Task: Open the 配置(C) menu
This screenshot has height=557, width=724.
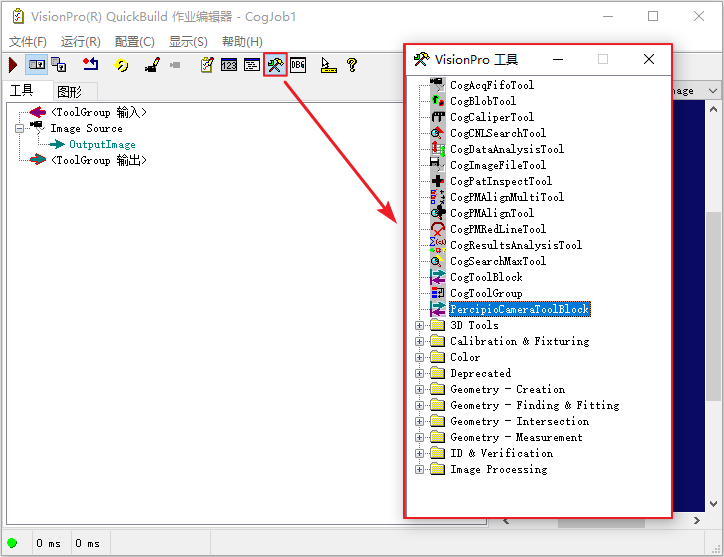Action: pos(134,42)
